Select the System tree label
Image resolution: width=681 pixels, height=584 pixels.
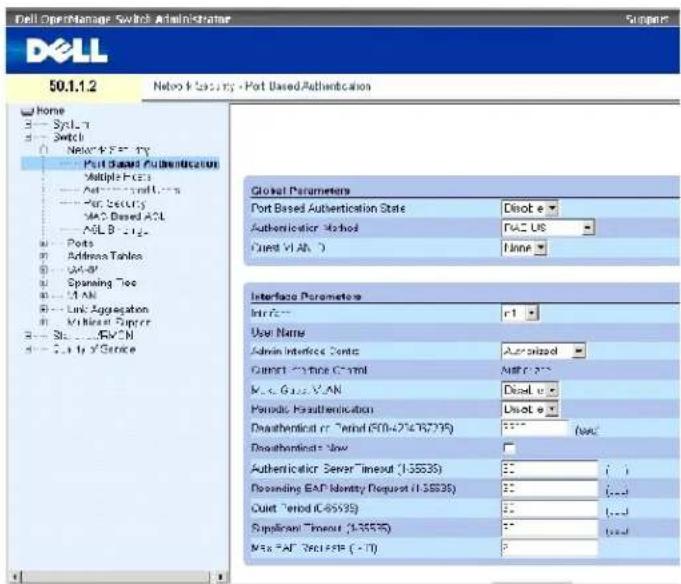[71, 125]
